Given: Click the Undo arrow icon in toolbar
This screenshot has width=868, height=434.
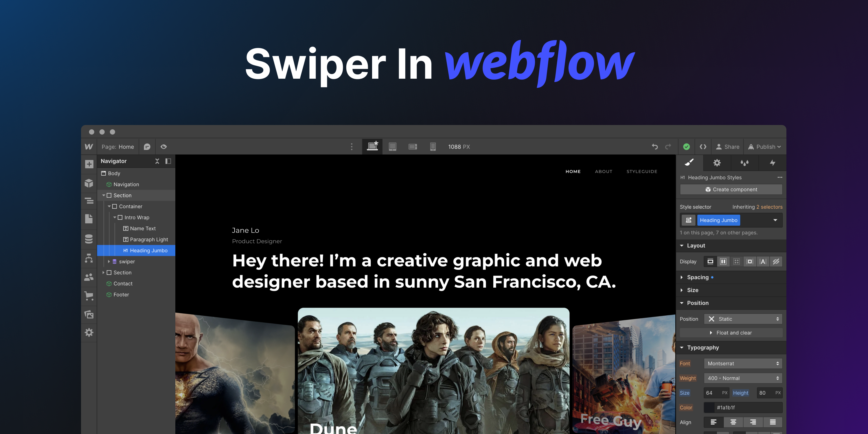Looking at the screenshot, I should [x=655, y=147].
